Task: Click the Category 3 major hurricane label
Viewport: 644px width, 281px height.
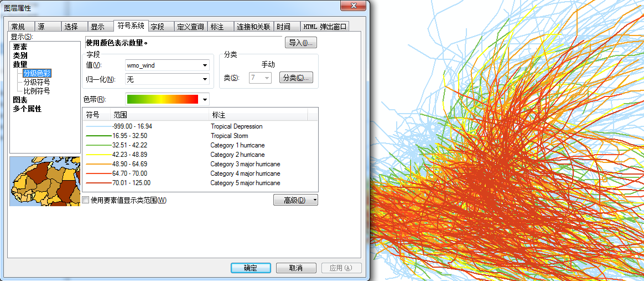Action: point(246,164)
